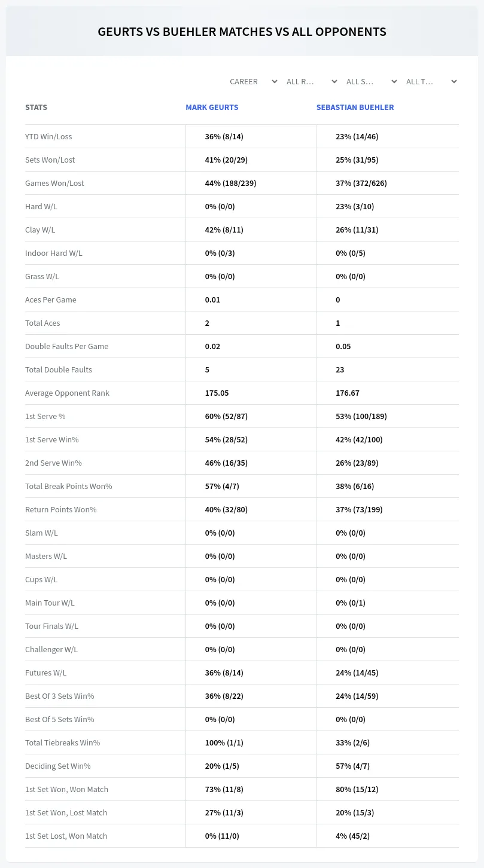
Task: Select the YTD Win/Loss row label
Action: 48,136
